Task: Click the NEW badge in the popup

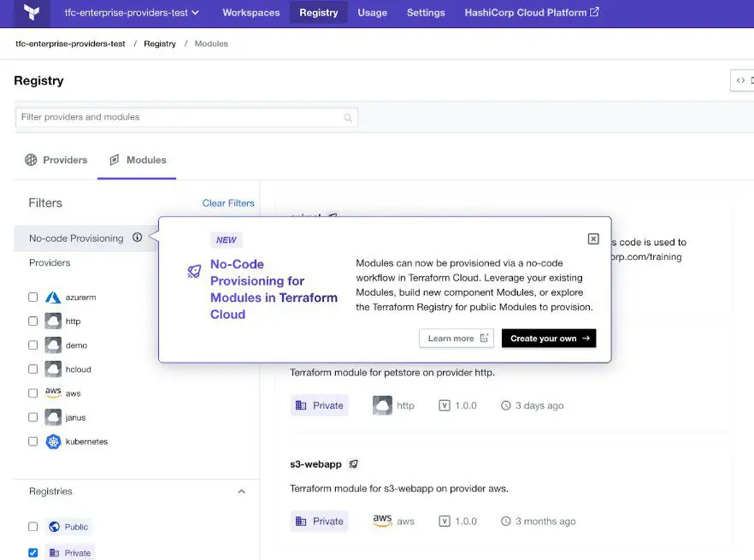Action: 226,240
